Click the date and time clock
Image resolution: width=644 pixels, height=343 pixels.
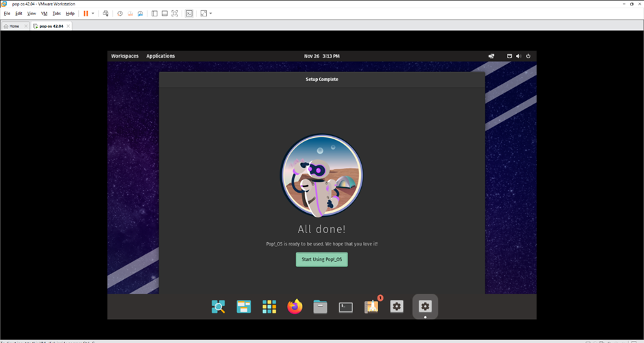click(x=321, y=56)
